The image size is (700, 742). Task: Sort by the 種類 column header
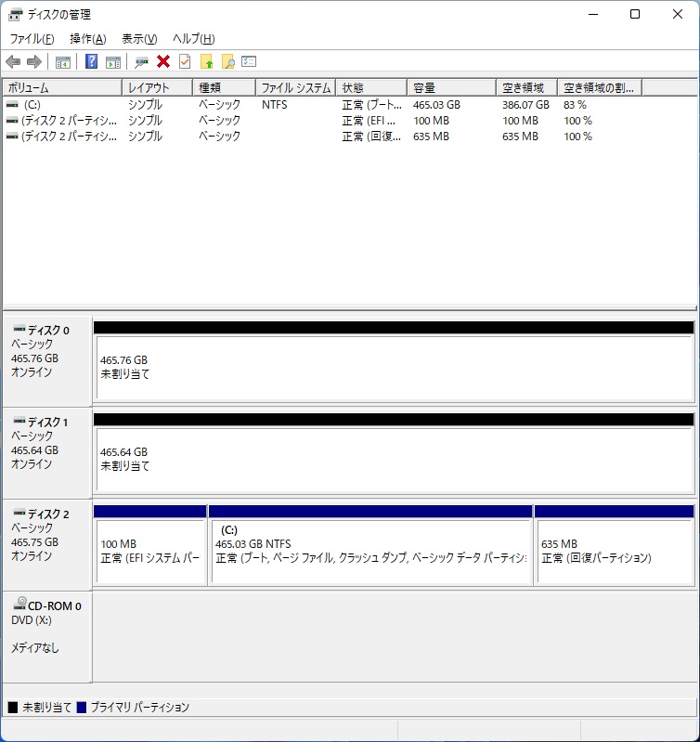[224, 87]
